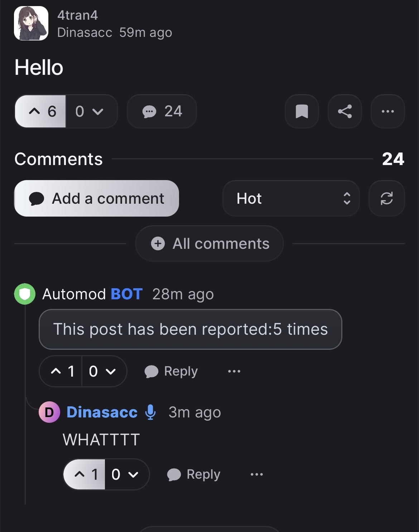Share the Hello post
419x532 pixels.
point(345,111)
